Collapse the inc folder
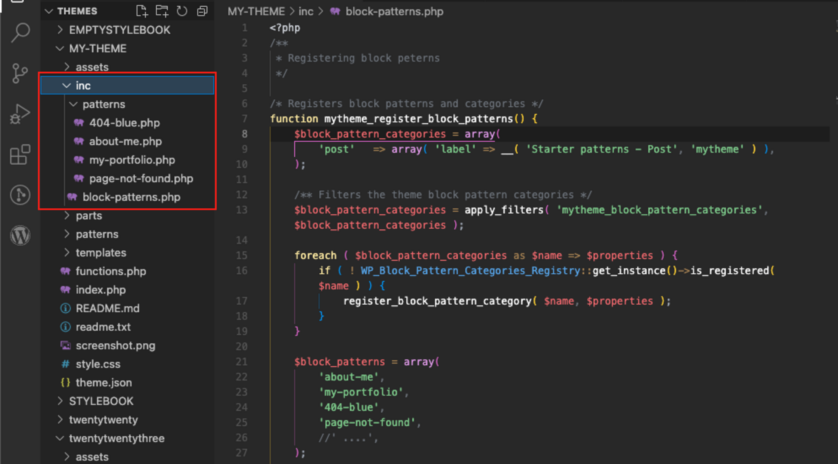This screenshot has height=464, width=838. tap(83, 86)
